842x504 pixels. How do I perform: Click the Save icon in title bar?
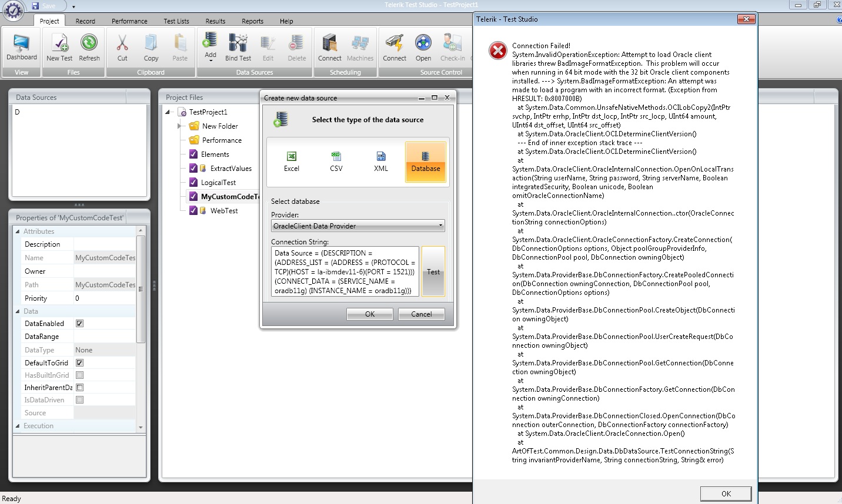(36, 6)
